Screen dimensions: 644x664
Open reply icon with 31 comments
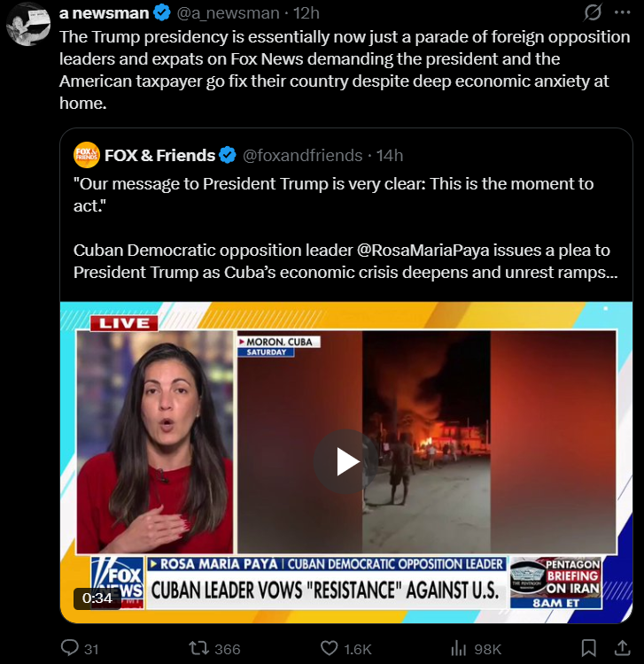[x=70, y=648]
